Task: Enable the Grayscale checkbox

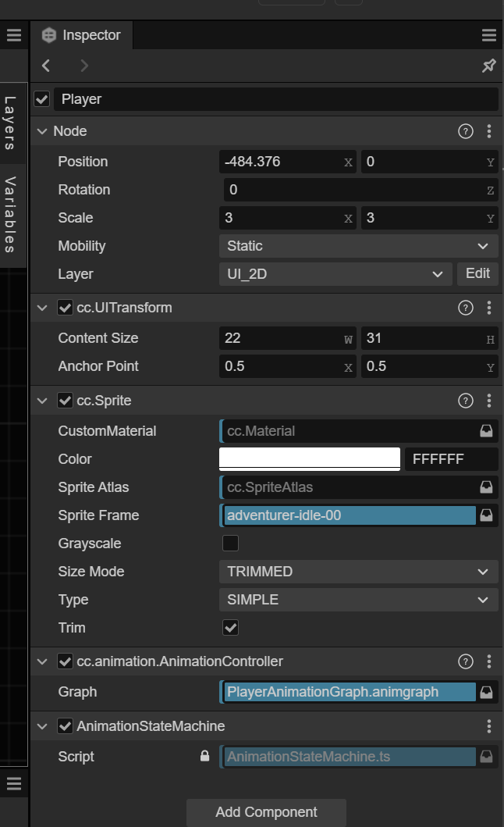Action: (230, 544)
